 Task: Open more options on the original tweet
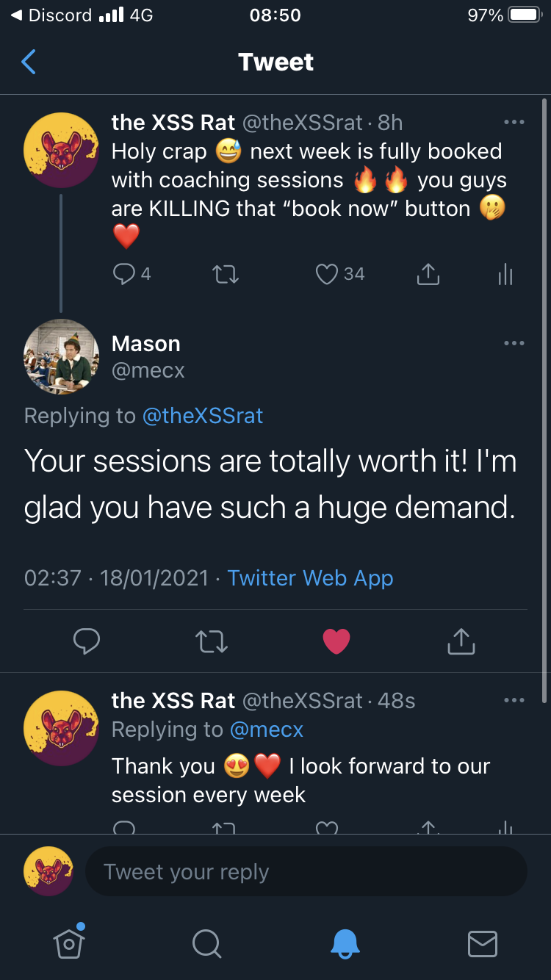pyautogui.click(x=514, y=122)
